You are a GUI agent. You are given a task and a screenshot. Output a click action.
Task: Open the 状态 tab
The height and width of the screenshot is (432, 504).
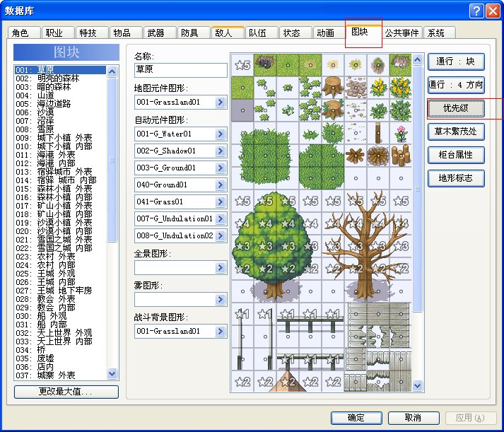tap(295, 33)
